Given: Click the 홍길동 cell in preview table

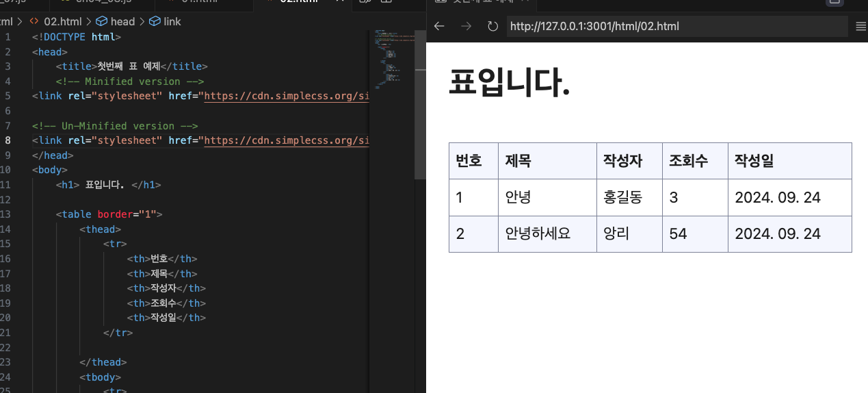Looking at the screenshot, I should [629, 197].
